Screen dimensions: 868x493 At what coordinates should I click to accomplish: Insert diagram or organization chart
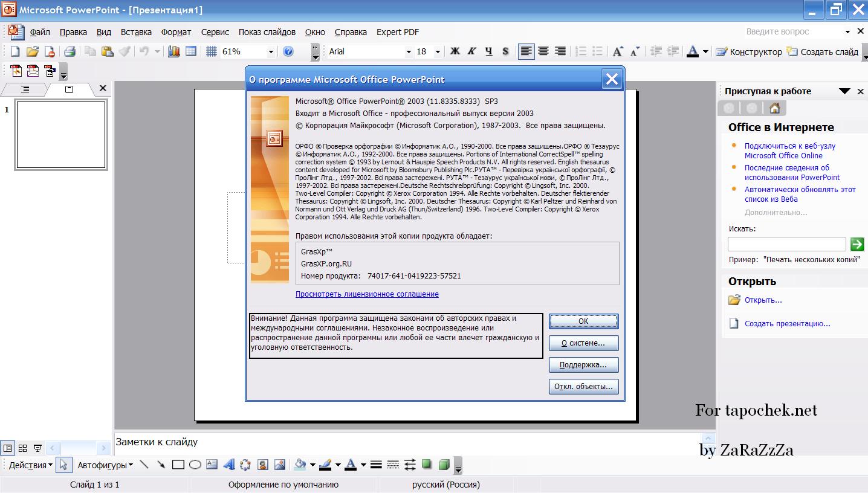245,465
